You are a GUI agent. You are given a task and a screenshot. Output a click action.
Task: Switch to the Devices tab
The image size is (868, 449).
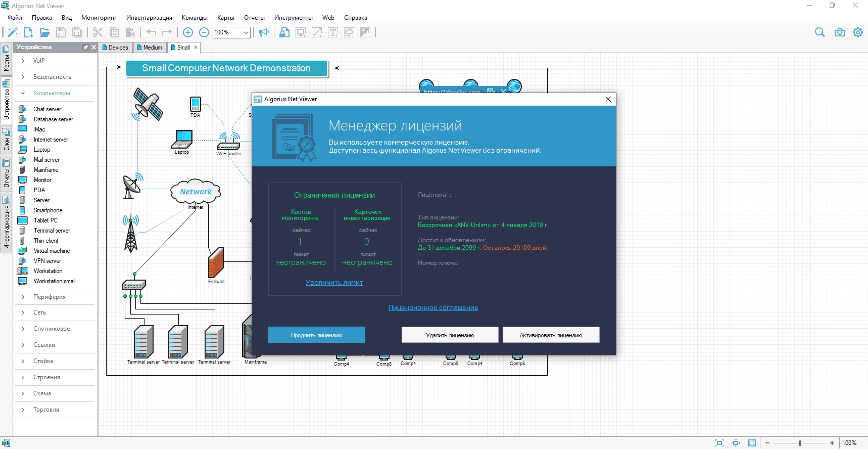click(116, 48)
